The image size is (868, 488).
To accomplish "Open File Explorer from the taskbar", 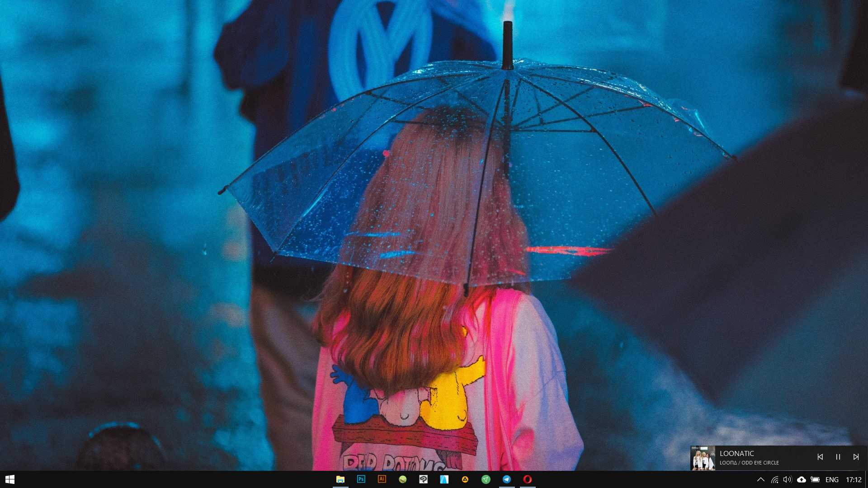I will [x=340, y=479].
